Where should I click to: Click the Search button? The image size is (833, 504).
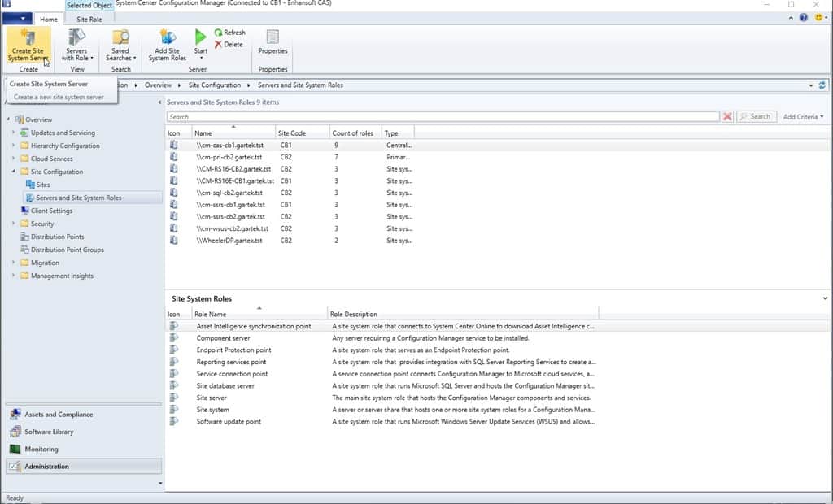click(x=756, y=116)
